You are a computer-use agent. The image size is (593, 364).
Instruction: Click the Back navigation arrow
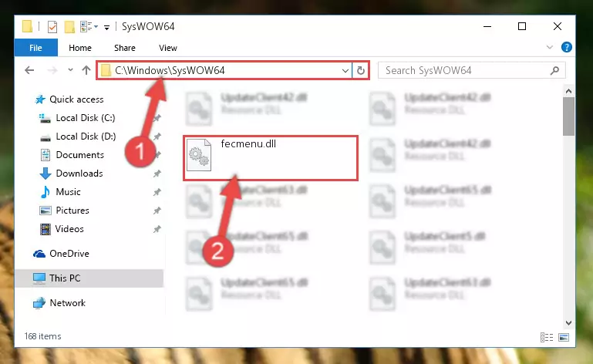(x=29, y=70)
